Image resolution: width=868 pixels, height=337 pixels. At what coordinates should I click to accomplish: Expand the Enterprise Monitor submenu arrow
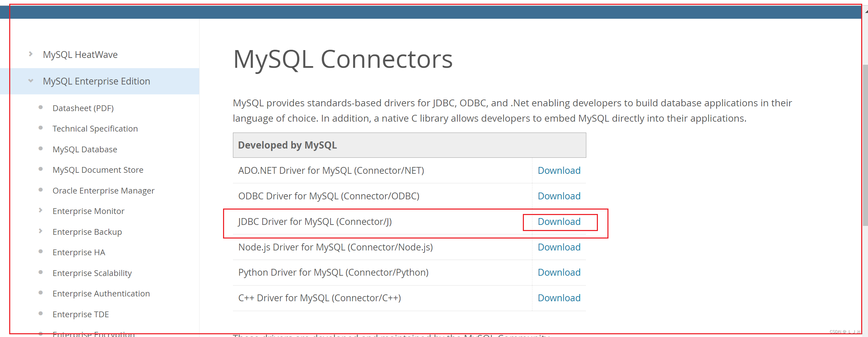[41, 210]
